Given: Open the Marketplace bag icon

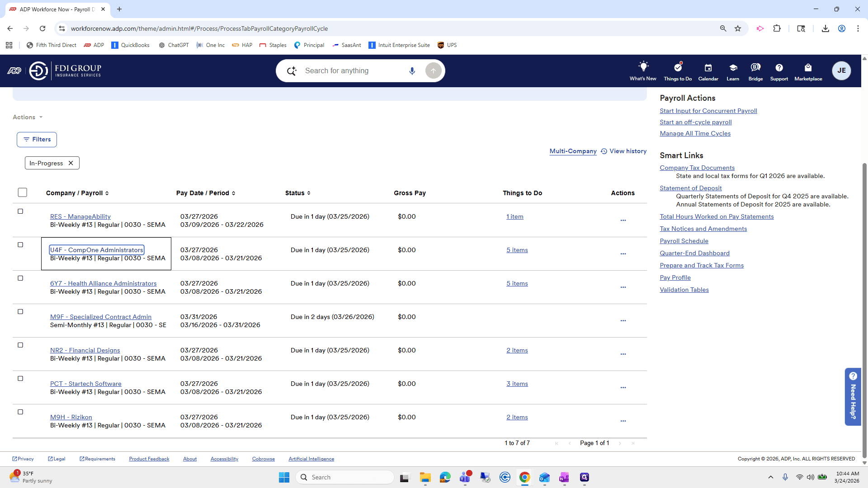Looking at the screenshot, I should tap(808, 68).
